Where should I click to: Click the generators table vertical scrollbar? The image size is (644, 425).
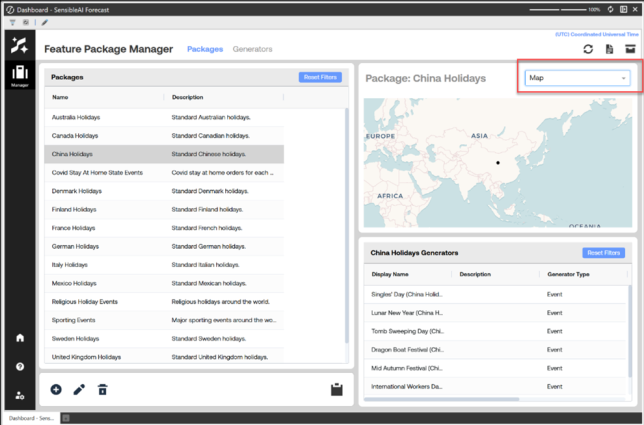[x=630, y=331]
